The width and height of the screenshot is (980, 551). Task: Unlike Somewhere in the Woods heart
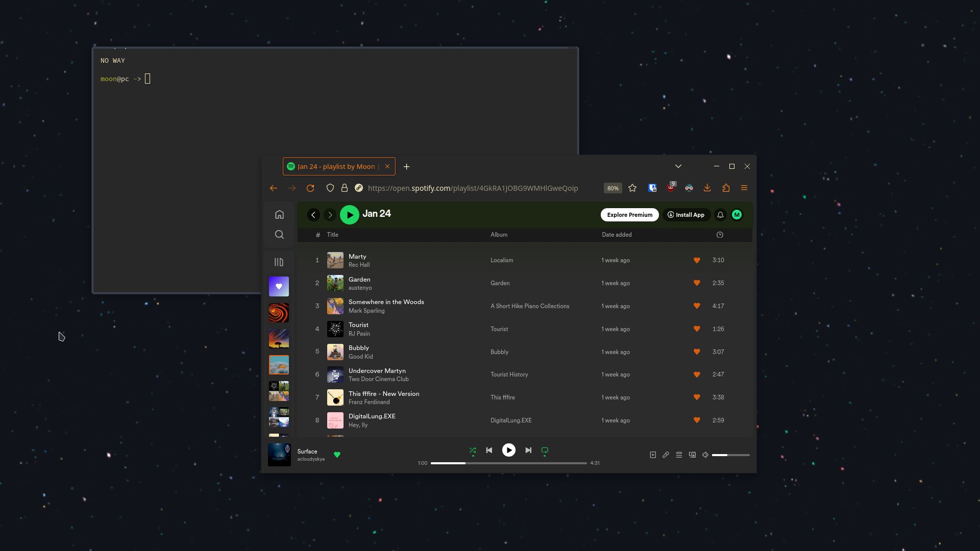[697, 306]
